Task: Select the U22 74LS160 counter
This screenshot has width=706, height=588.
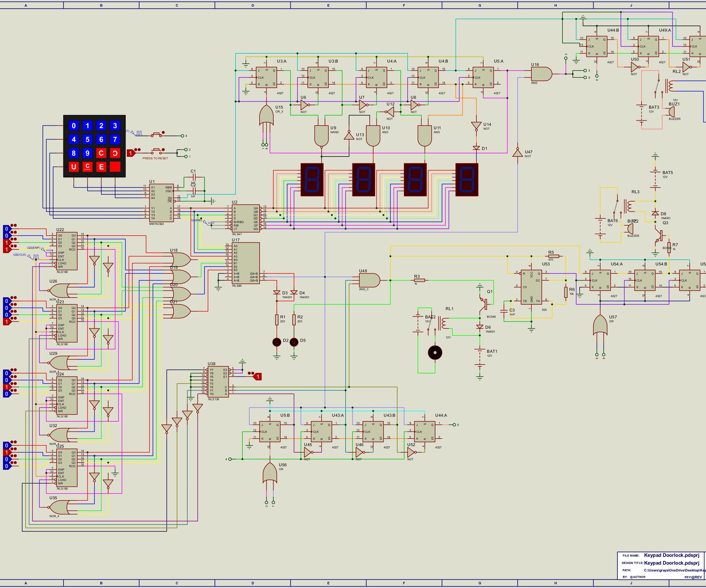Action: pyautogui.click(x=67, y=251)
